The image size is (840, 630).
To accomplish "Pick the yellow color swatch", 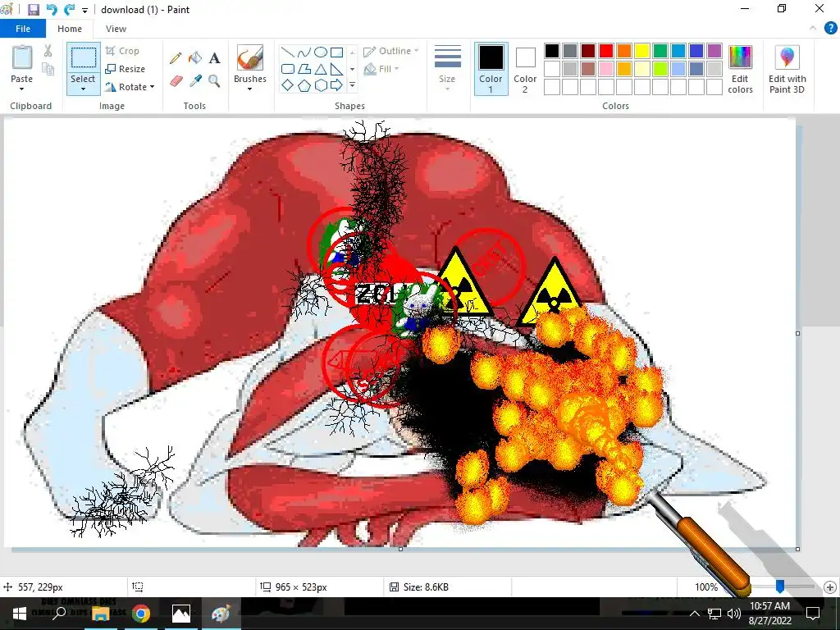I will pyautogui.click(x=641, y=51).
